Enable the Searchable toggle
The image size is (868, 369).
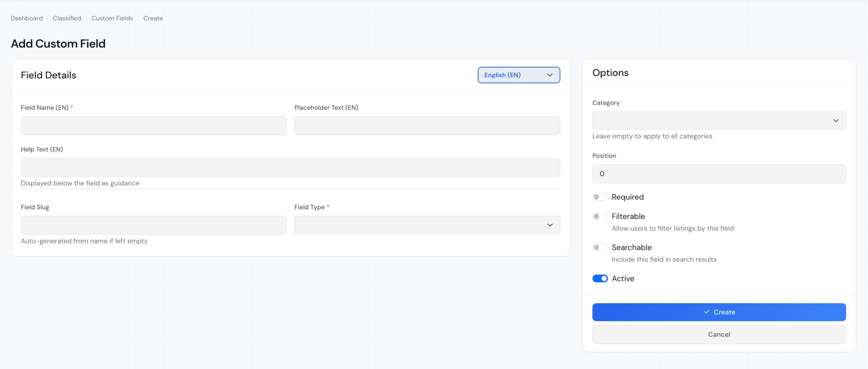600,247
